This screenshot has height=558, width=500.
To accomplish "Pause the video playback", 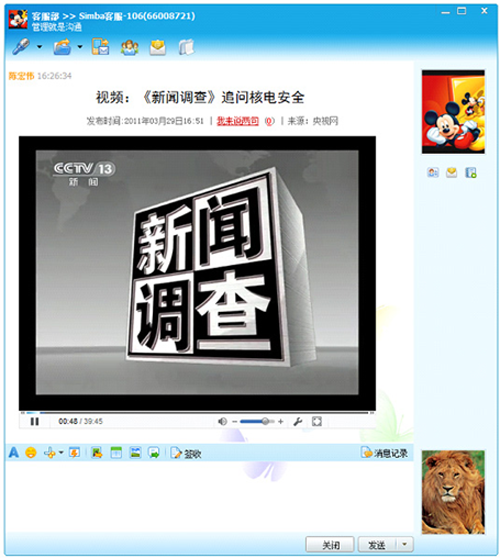I will 35,421.
